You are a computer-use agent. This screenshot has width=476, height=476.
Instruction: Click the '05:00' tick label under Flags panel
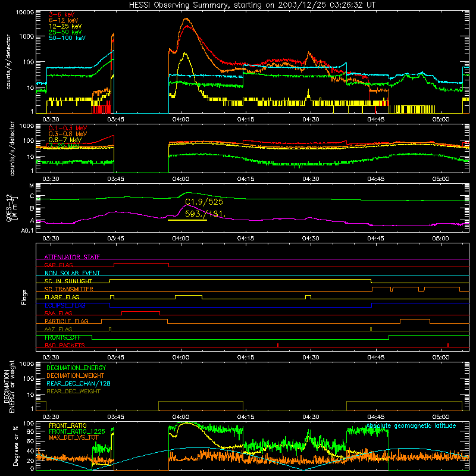tap(440, 358)
